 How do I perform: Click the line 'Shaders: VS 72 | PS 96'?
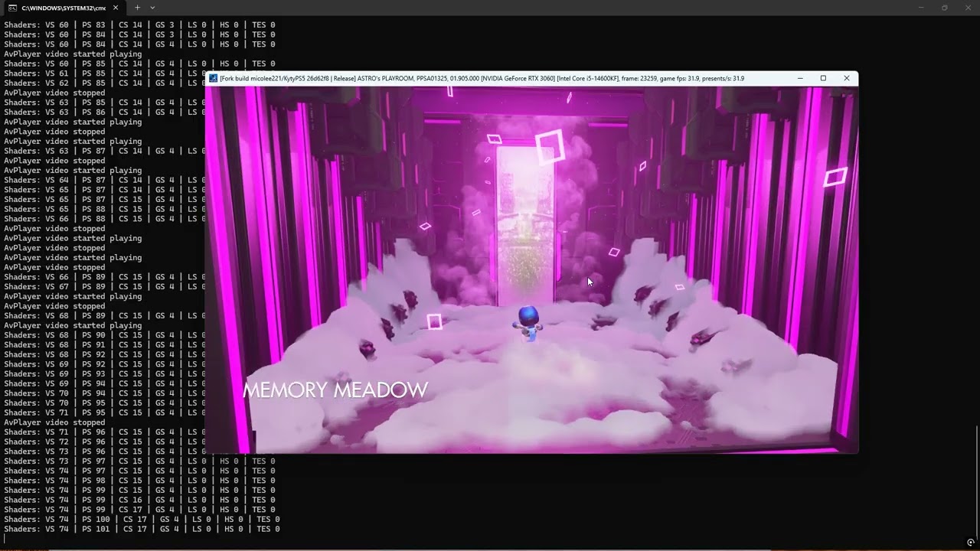[104, 442]
